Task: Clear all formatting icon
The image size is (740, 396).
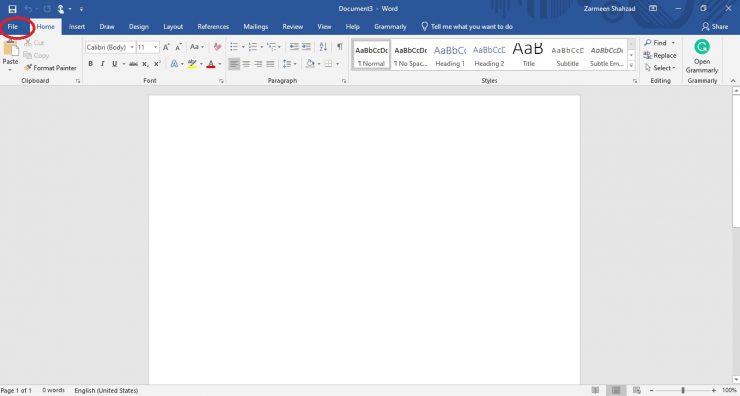Action: click(x=217, y=47)
